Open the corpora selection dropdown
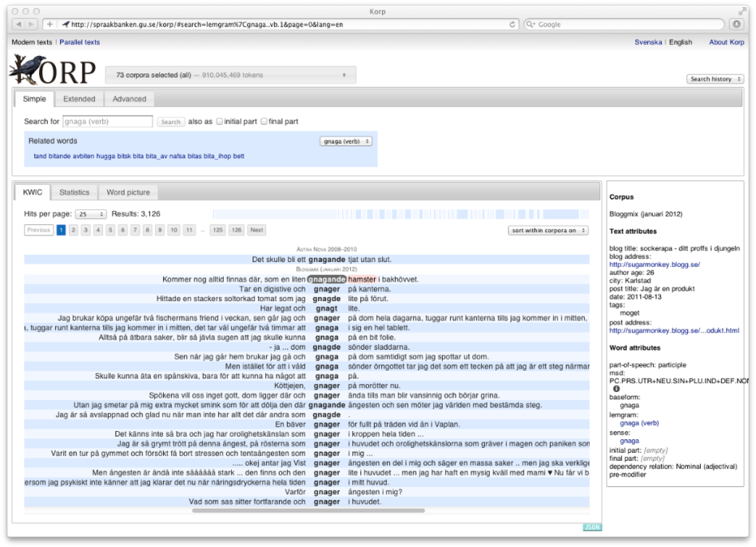This screenshot has height=547, width=756. click(x=230, y=75)
